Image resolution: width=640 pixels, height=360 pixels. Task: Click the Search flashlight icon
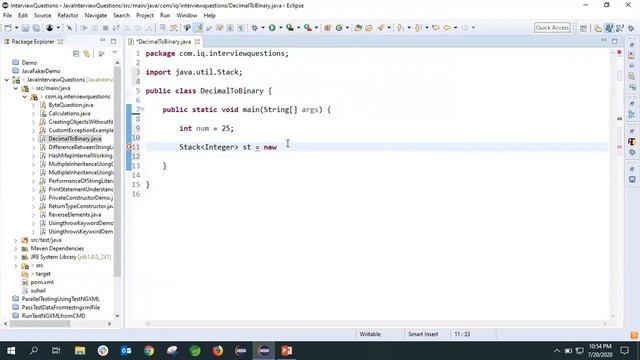coord(380,28)
